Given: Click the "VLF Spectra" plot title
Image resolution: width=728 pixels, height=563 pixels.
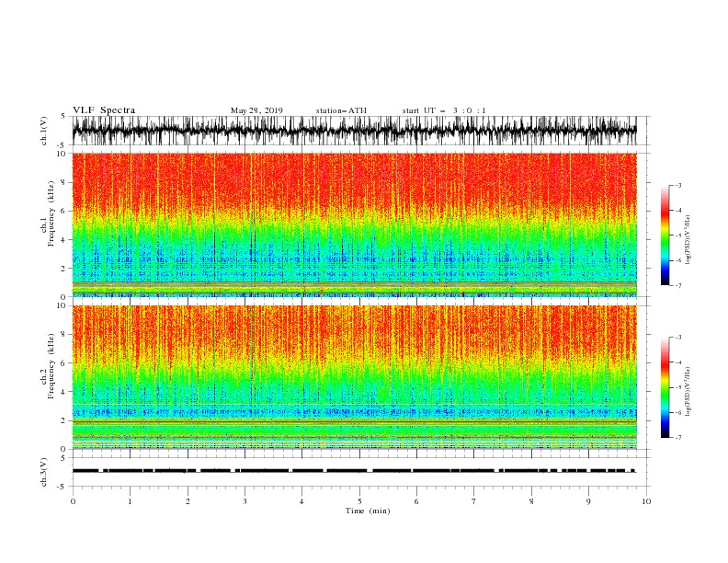Looking at the screenshot, I should (104, 110).
